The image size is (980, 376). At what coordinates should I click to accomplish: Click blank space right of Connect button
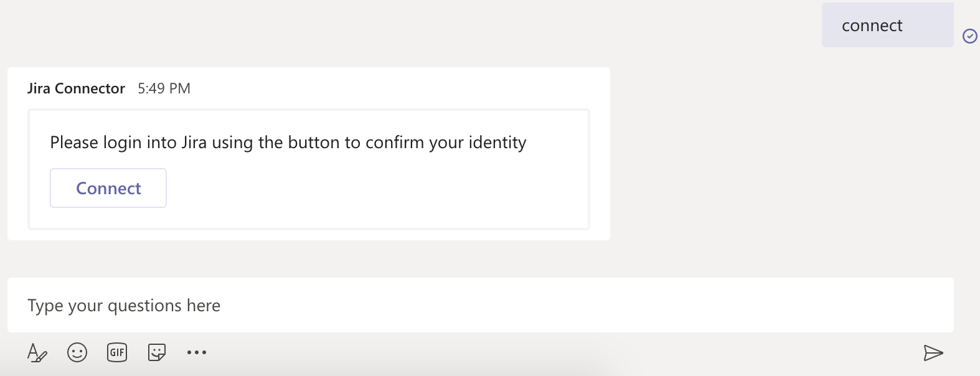coord(374,188)
